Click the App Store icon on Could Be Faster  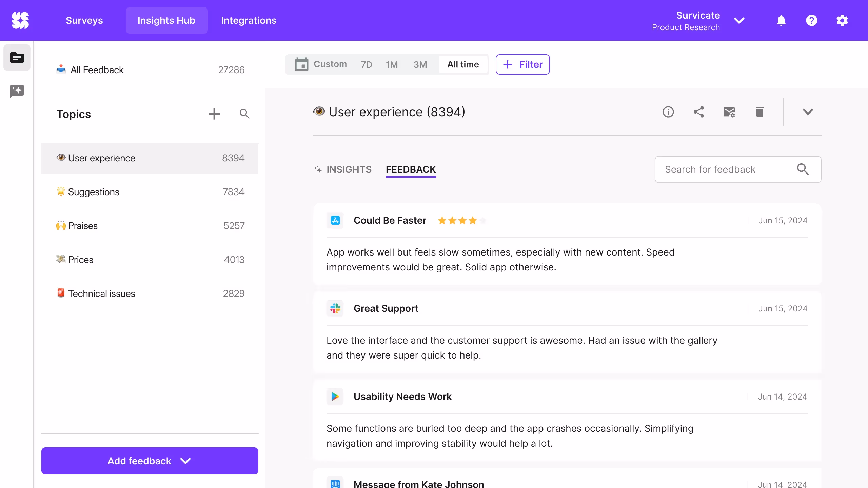pos(335,220)
